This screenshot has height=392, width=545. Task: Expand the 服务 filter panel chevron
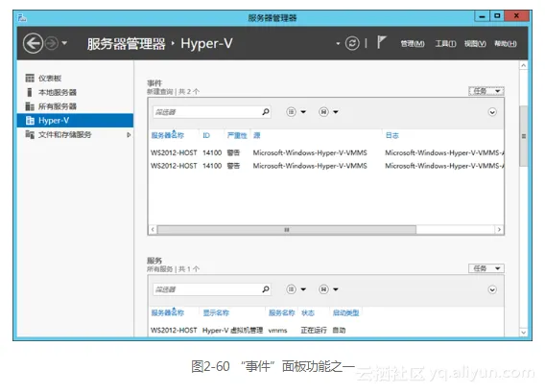[x=492, y=289]
